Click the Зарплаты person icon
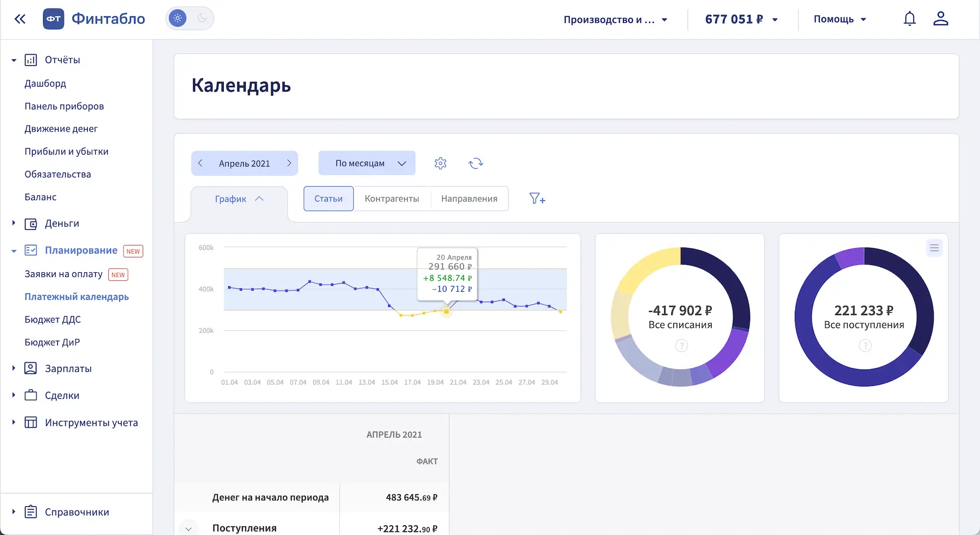 (x=31, y=368)
